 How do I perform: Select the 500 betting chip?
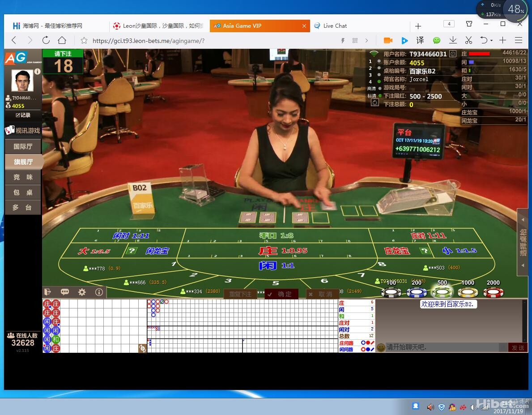pyautogui.click(x=442, y=292)
